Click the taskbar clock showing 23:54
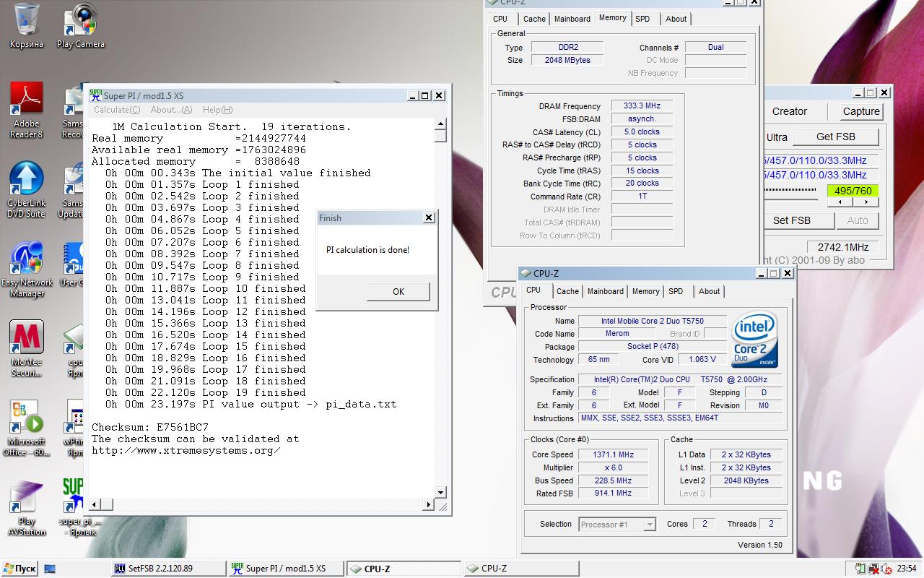924x578 pixels. [906, 569]
